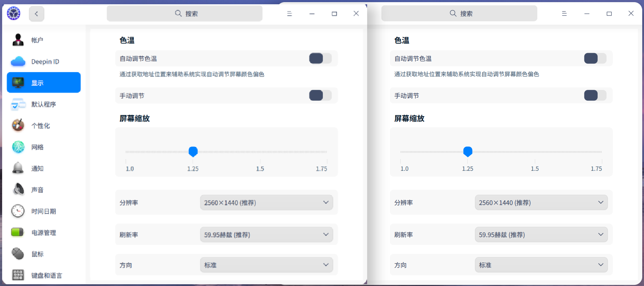This screenshot has height=286, width=644.
Task: Click the 1.75 scale label in left window
Action: pyautogui.click(x=321, y=169)
